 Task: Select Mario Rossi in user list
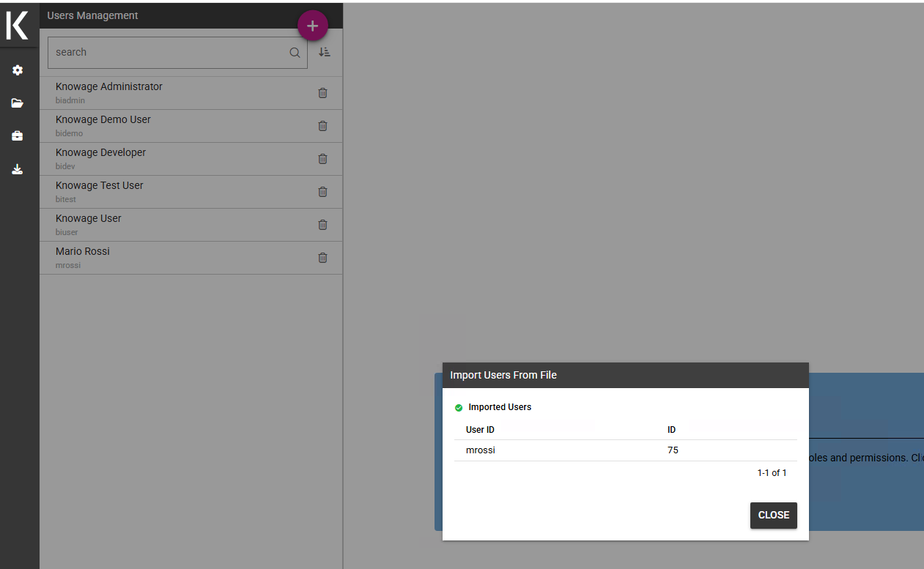[191, 258]
